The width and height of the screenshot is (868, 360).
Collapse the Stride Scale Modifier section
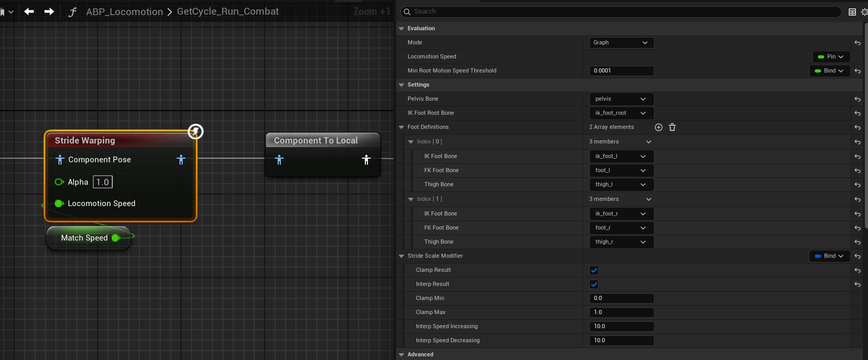tap(401, 256)
